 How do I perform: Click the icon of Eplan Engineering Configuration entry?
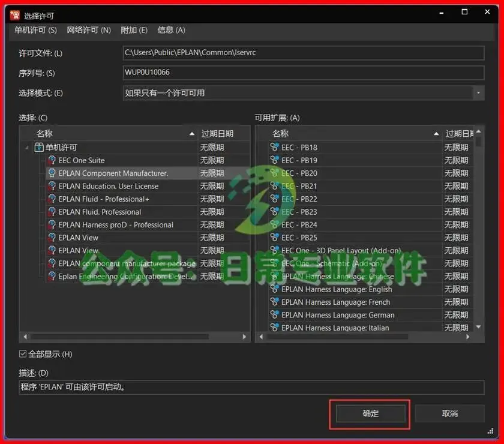[52, 276]
